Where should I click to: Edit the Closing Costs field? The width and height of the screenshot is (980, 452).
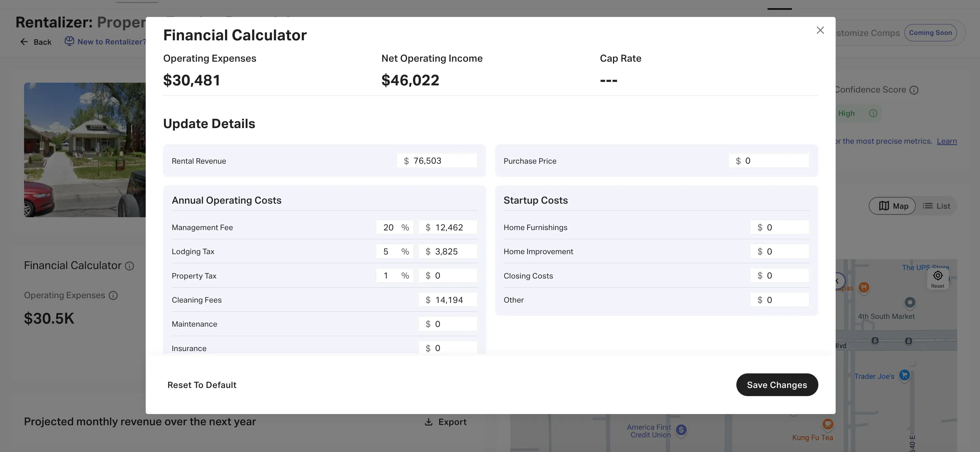pos(779,275)
